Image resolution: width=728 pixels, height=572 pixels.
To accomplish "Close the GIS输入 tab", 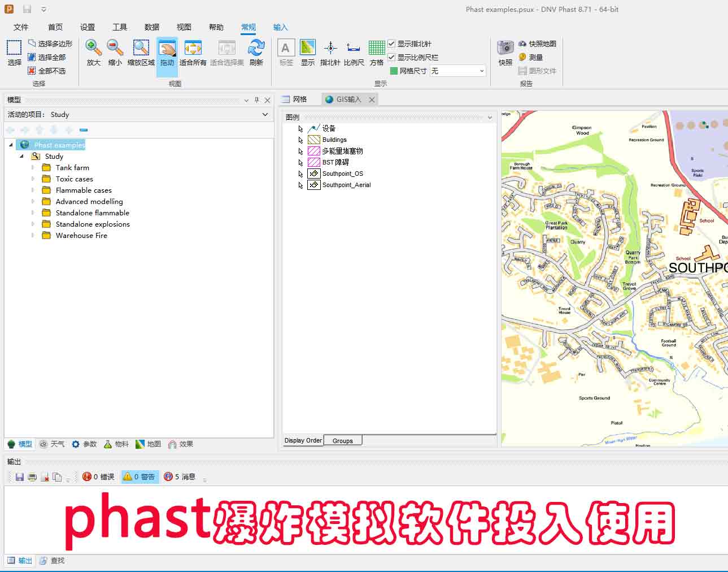I will point(372,99).
